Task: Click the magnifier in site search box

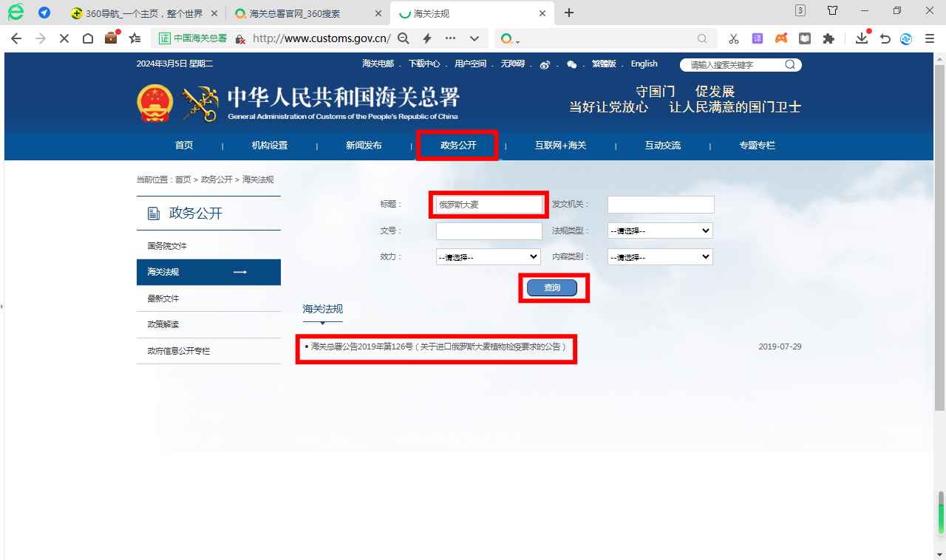Action: point(790,64)
